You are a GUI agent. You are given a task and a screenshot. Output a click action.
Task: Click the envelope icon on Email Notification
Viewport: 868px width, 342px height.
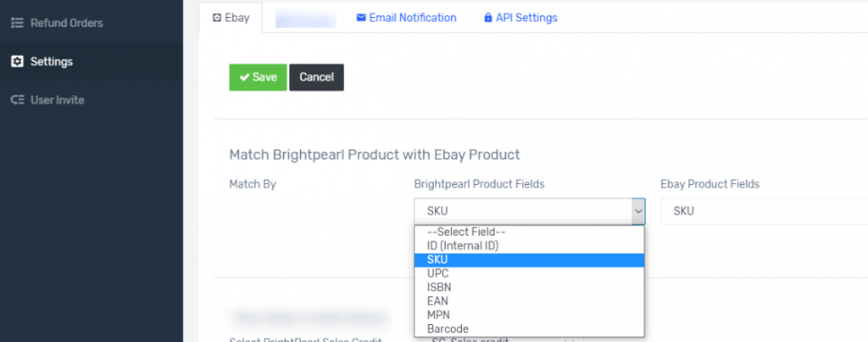(361, 18)
